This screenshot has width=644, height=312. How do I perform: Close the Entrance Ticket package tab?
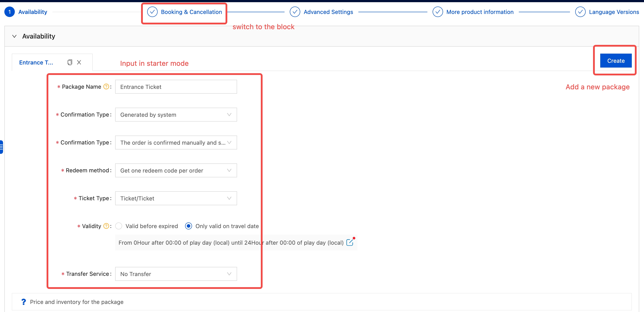click(79, 62)
